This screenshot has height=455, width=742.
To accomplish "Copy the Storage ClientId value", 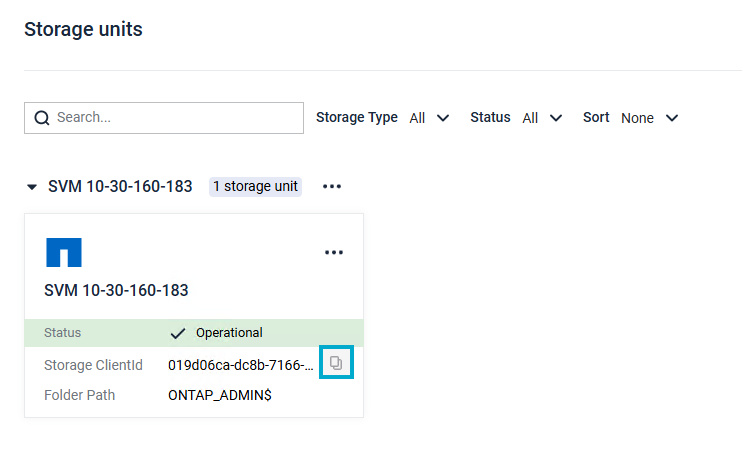I will coord(336,363).
